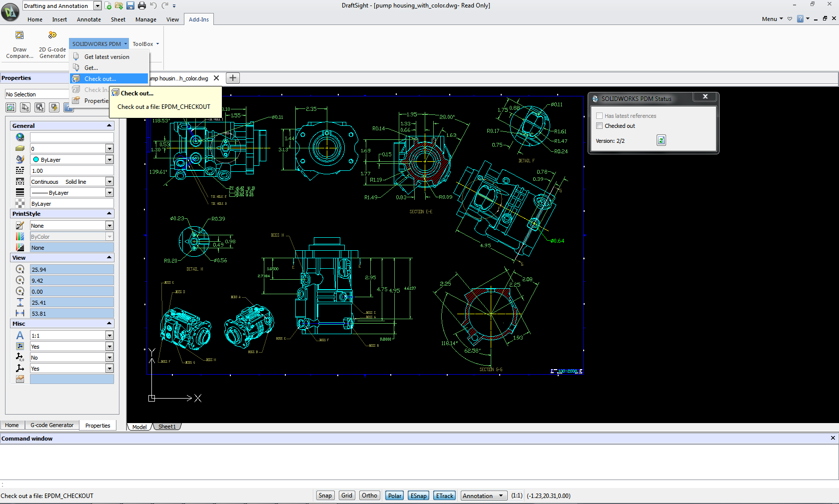Launch the Draw Compare tool
This screenshot has width=839, height=504.
19,44
